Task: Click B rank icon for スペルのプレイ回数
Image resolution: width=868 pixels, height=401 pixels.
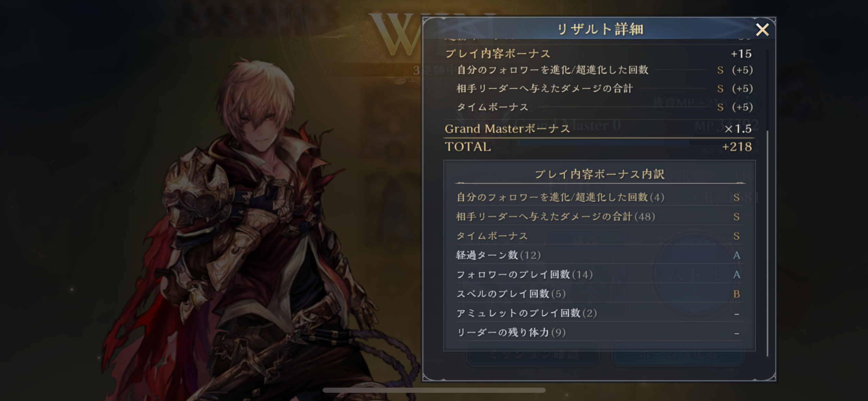Action: pyautogui.click(x=736, y=294)
